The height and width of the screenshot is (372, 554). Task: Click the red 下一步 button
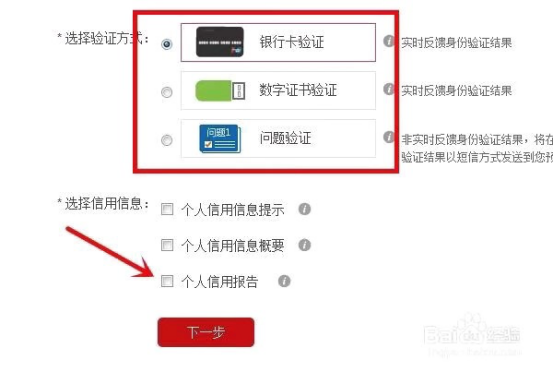click(206, 332)
